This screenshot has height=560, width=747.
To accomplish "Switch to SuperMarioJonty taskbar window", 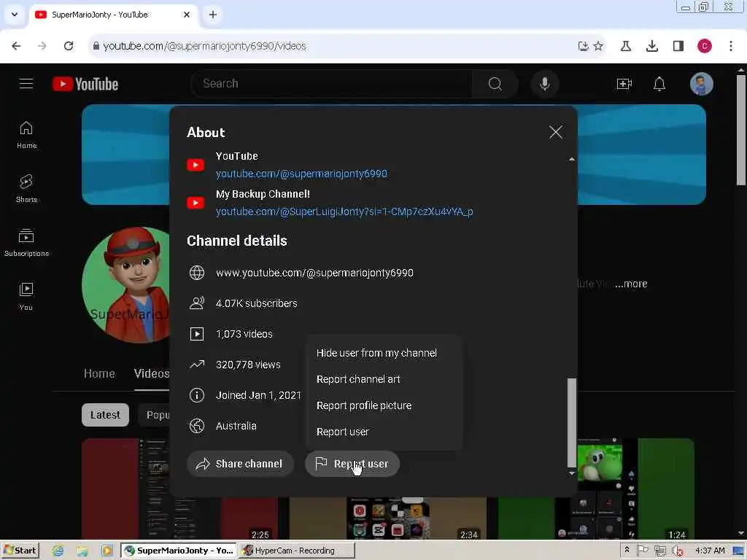I will click(x=178, y=551).
